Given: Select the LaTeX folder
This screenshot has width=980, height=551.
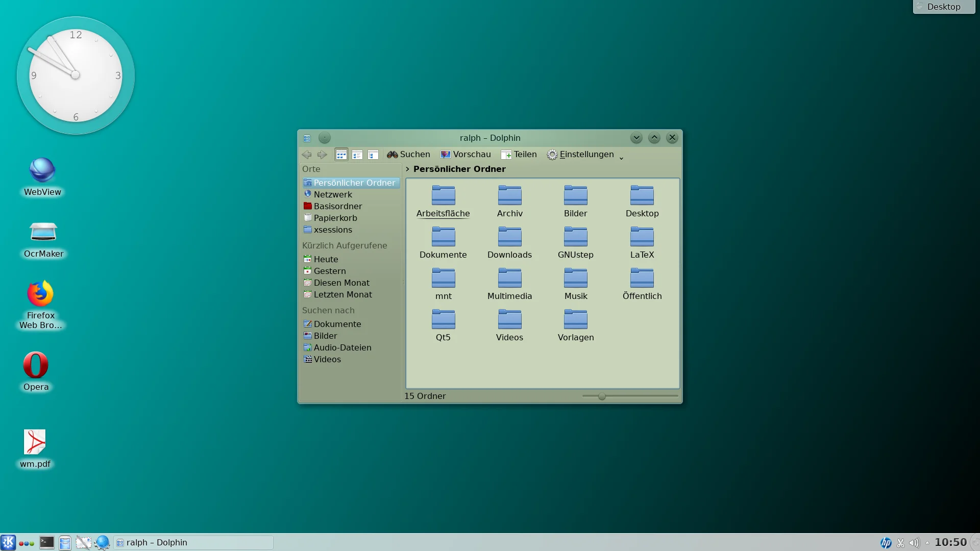Looking at the screenshot, I should coord(642,243).
